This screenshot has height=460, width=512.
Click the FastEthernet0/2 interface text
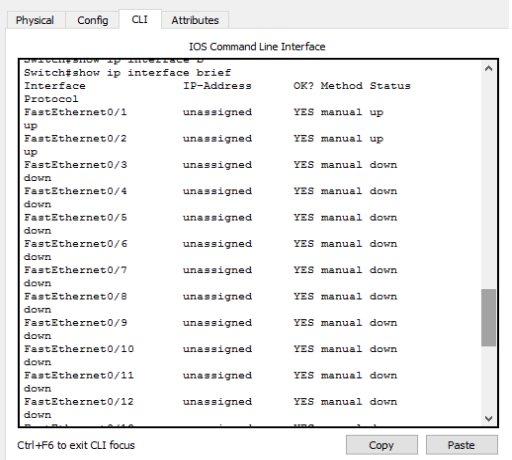tap(75, 138)
